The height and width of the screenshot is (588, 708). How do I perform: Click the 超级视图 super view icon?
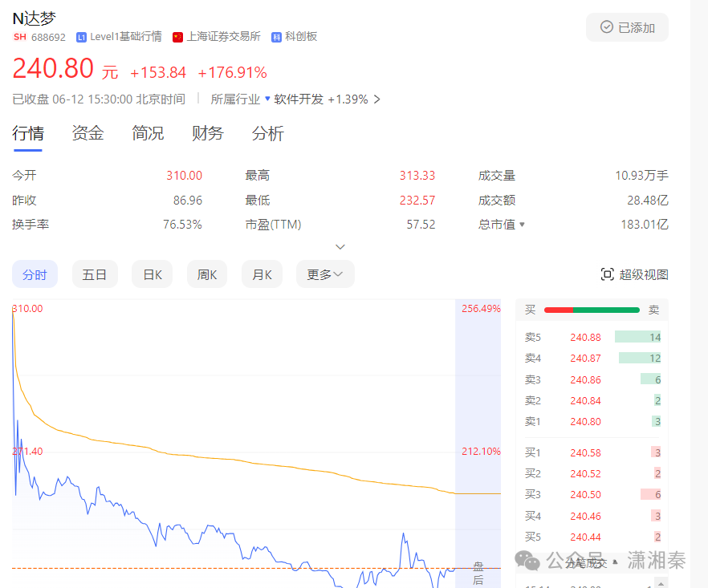(608, 274)
